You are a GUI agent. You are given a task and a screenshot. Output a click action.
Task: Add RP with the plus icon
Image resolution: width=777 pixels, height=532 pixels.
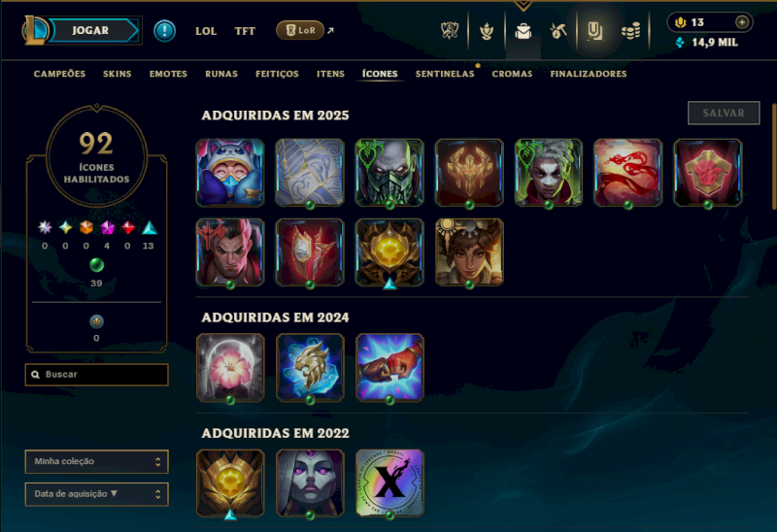(742, 22)
